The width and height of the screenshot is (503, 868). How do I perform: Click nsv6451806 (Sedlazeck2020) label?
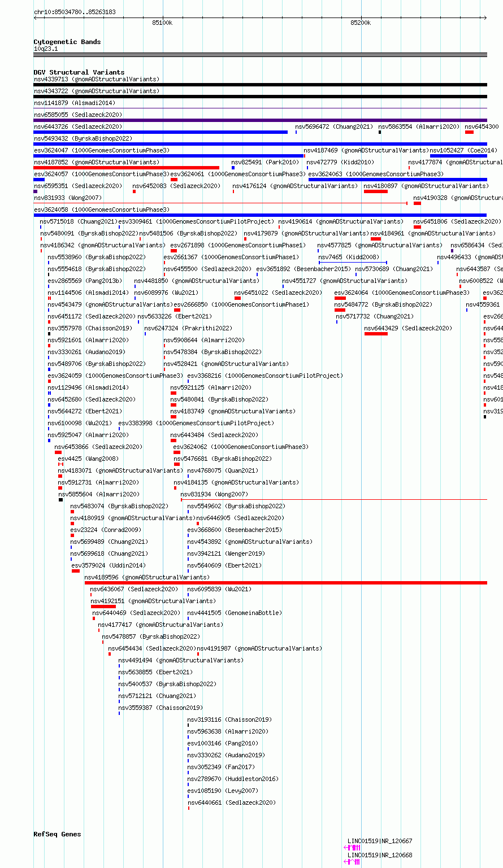point(457,222)
